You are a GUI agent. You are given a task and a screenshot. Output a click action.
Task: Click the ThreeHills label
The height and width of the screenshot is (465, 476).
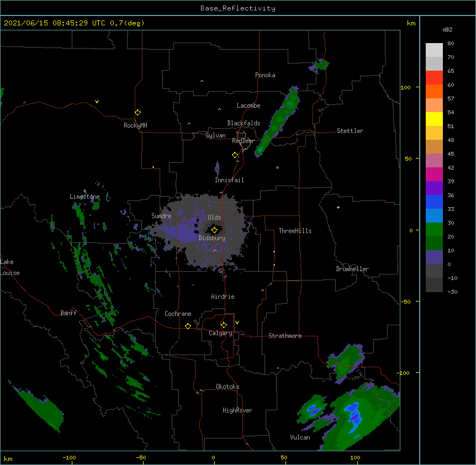pos(295,231)
